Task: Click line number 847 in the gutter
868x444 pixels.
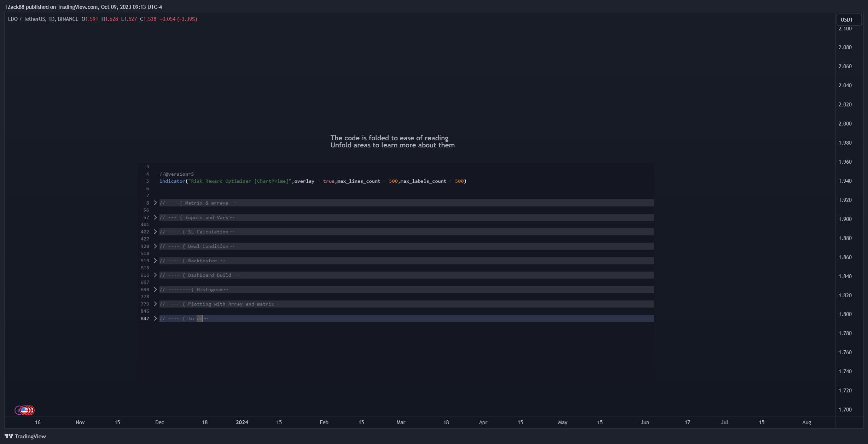Action: pos(145,319)
